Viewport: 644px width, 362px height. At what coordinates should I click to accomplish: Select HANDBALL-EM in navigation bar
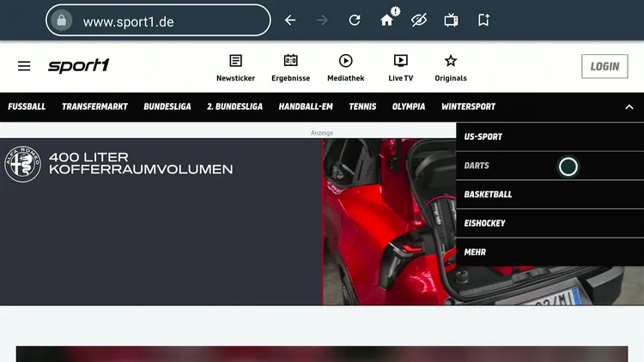306,106
